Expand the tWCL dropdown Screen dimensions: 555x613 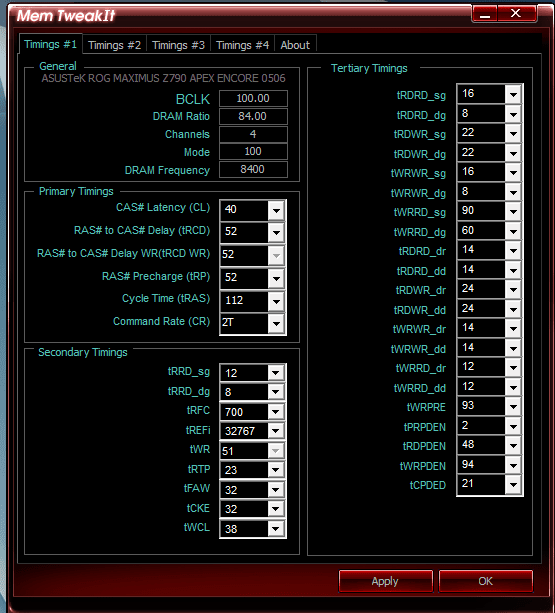click(x=276, y=529)
